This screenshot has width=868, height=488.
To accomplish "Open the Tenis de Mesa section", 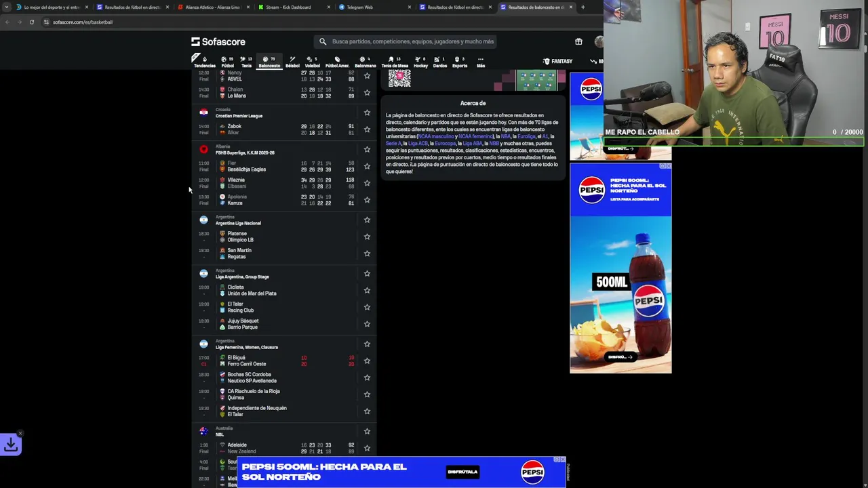I will (x=394, y=62).
